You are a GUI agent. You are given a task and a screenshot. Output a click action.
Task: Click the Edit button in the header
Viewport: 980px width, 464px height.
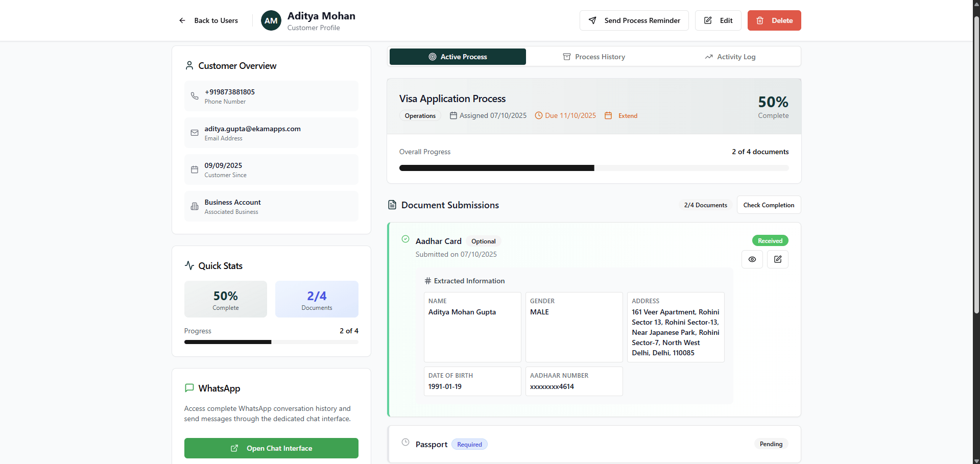[718, 20]
